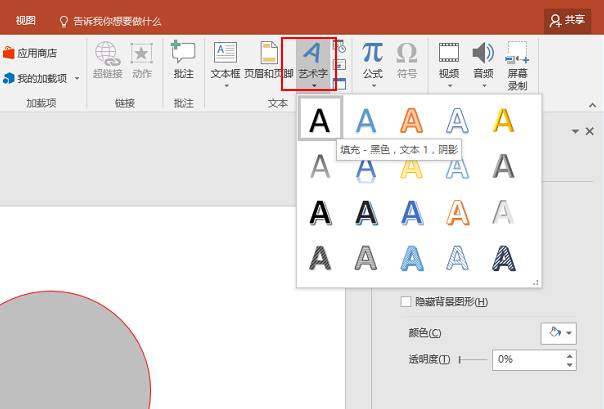The height and width of the screenshot is (409, 604).
Task: Insert a 视频 video
Action: pos(449,60)
